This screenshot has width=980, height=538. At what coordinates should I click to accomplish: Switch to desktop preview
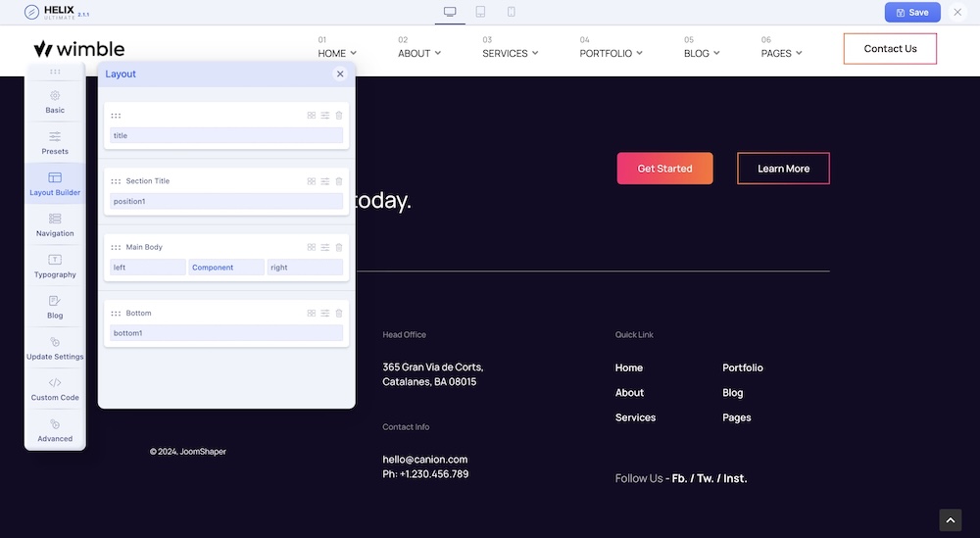[x=450, y=12]
